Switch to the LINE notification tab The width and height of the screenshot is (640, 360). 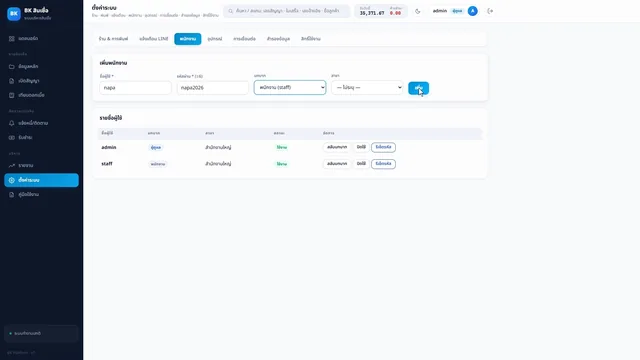click(x=154, y=39)
